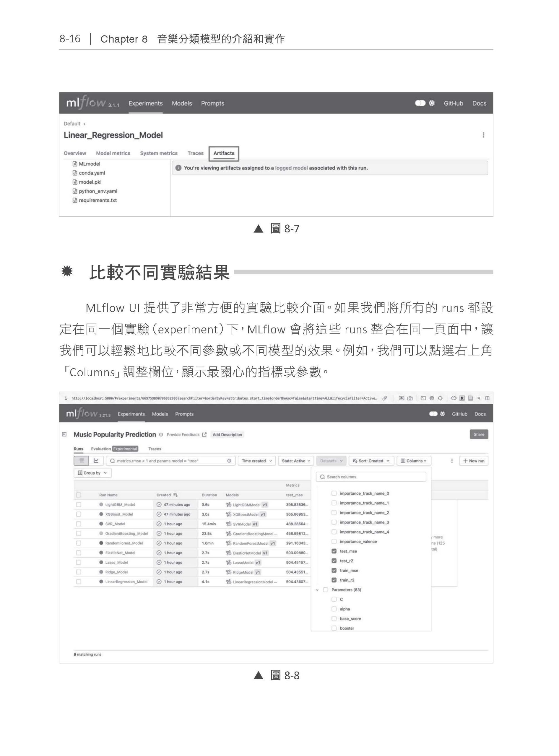559x756 pixels.
Task: Open kebab menu for Linear_Regression_Model run
Action: pyautogui.click(x=483, y=135)
